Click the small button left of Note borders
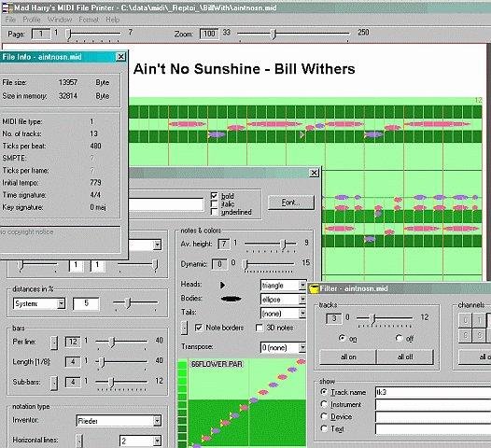Viewport: 491px width, 448px height. (x=185, y=328)
